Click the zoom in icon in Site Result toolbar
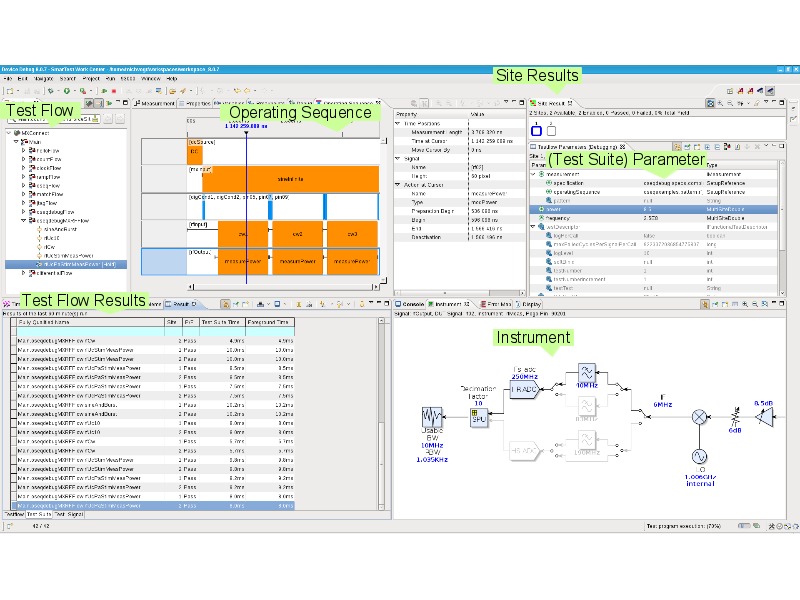The image size is (800, 600). point(720,103)
